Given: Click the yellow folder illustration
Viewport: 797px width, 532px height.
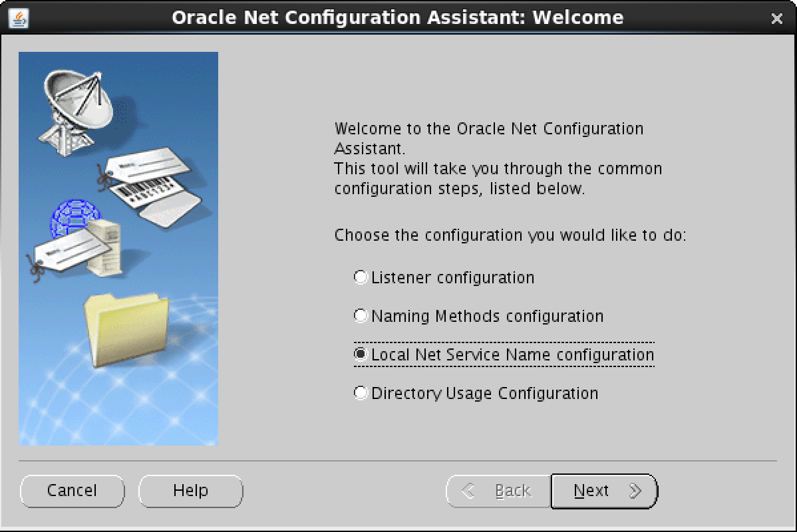Looking at the screenshot, I should pos(126,329).
